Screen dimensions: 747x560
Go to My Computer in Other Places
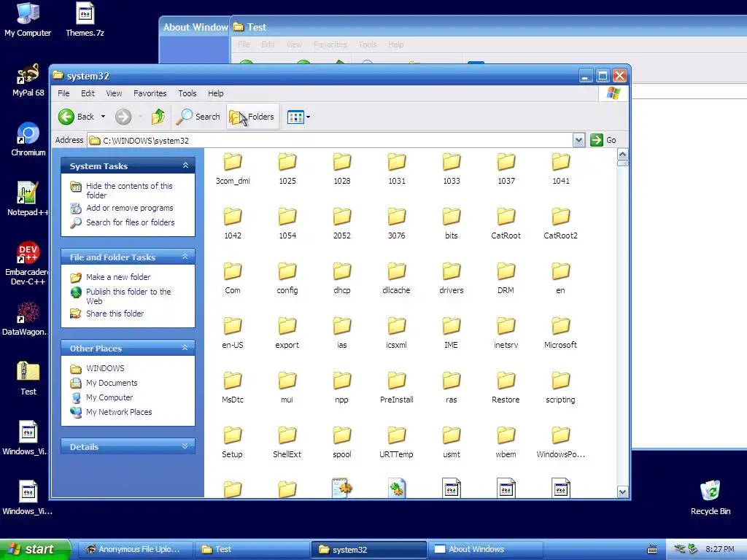point(109,397)
